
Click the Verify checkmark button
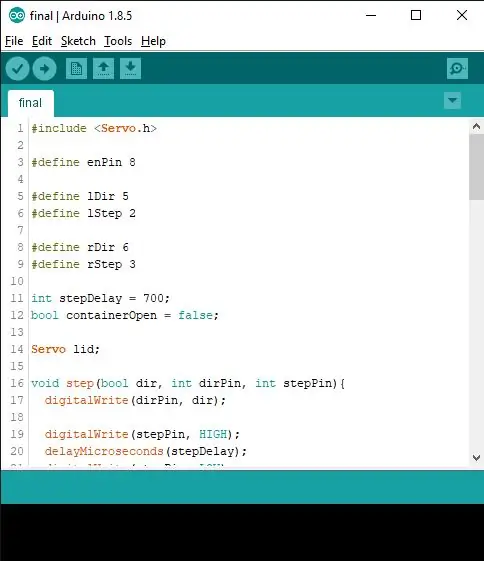[x=18, y=68]
